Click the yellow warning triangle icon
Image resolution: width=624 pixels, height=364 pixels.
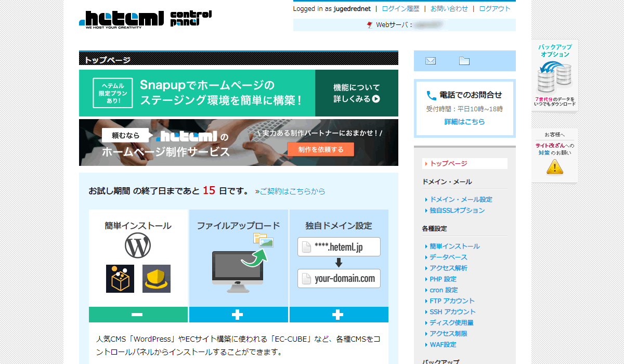coord(554,166)
